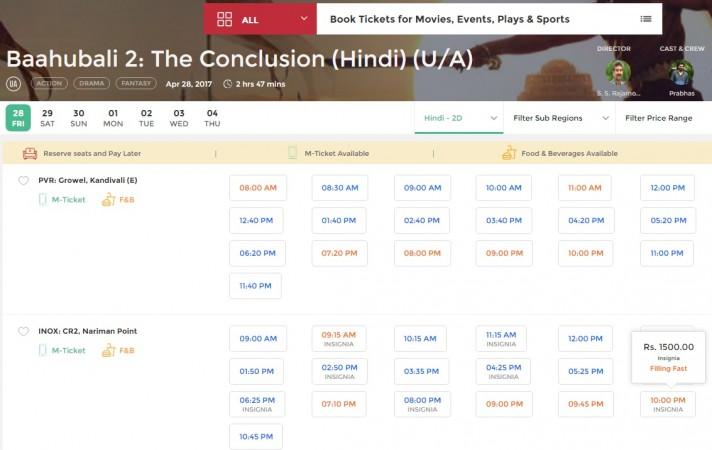Viewport: 712px width, 450px height.
Task: Select date tab 03 WED
Action: 179,118
